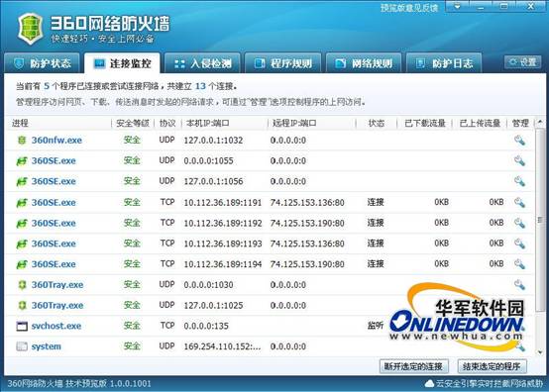The height and width of the screenshot is (392, 549).
Task: Click 360Tray.exe icon on port 1030 row
Action: pyautogui.click(x=22, y=285)
